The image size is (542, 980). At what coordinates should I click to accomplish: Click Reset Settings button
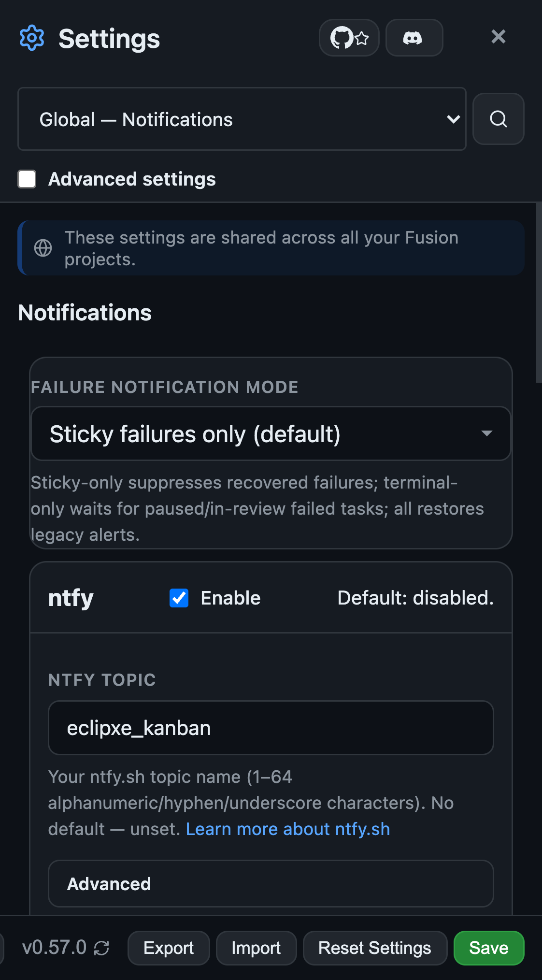tap(375, 948)
